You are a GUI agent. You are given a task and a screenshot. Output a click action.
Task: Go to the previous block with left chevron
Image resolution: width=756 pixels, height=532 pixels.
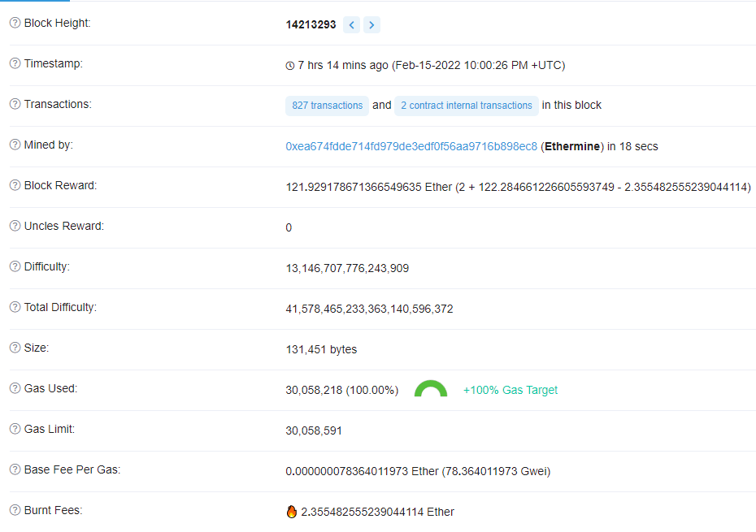pos(351,24)
